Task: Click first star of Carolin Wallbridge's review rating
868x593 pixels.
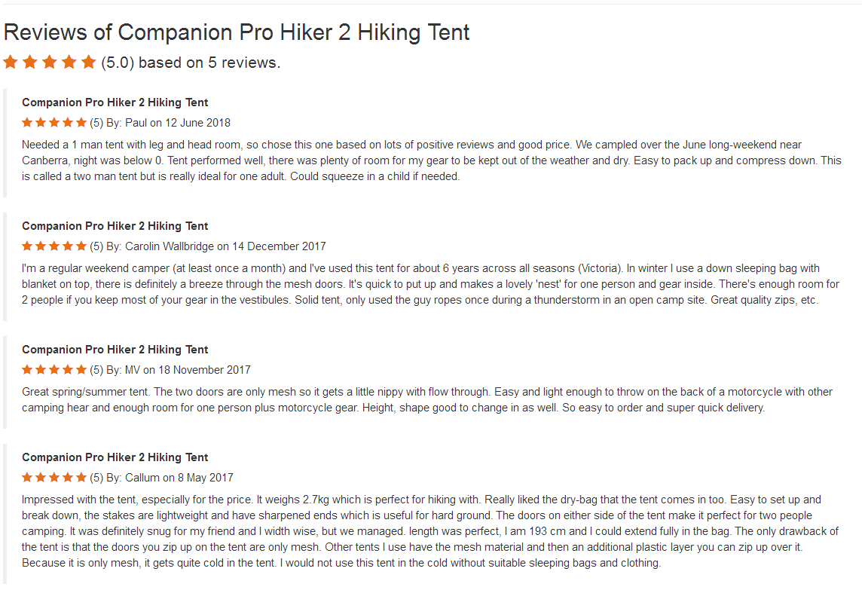Action: pyautogui.click(x=27, y=246)
